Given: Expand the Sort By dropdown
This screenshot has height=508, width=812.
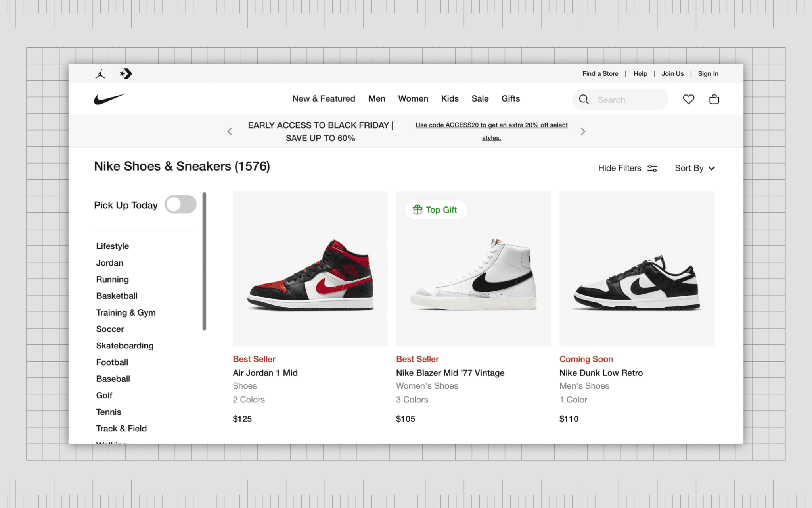Looking at the screenshot, I should point(695,168).
